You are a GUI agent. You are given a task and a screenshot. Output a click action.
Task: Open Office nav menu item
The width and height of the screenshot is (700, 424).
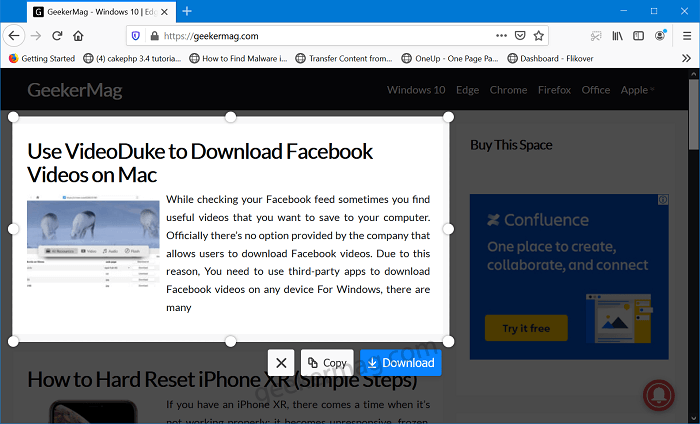click(596, 90)
